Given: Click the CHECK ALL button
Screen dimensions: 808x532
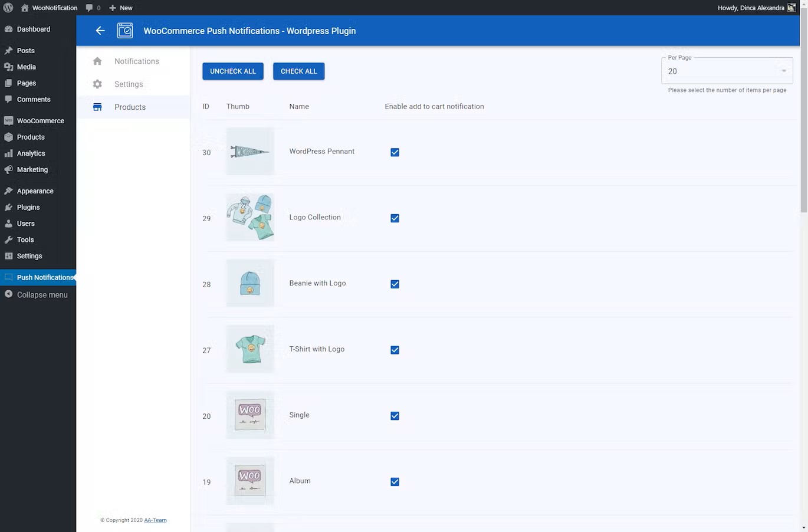Looking at the screenshot, I should pos(299,71).
